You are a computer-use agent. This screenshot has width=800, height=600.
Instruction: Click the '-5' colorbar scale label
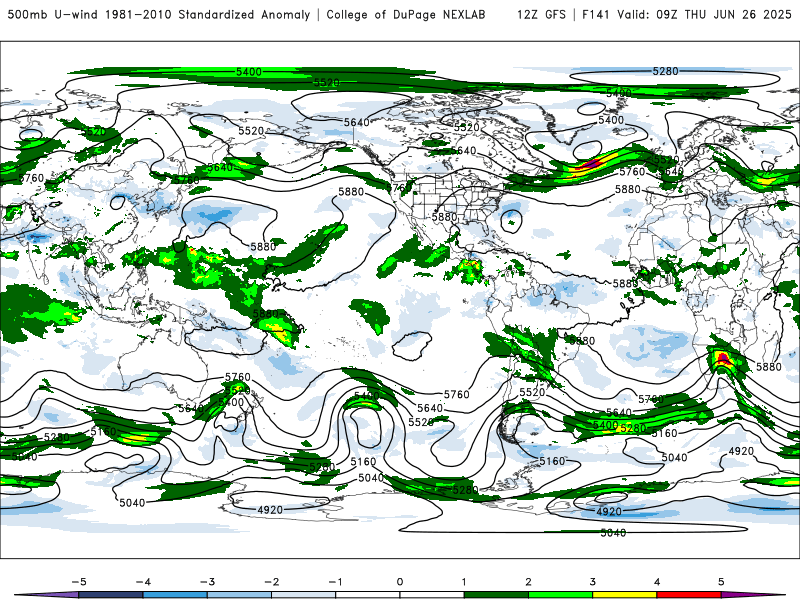coord(79,582)
